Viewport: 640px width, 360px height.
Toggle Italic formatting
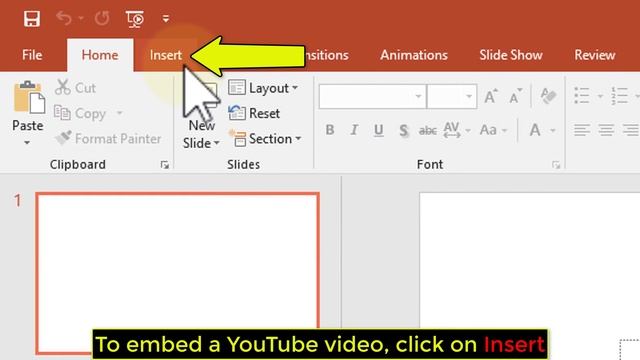(x=354, y=130)
